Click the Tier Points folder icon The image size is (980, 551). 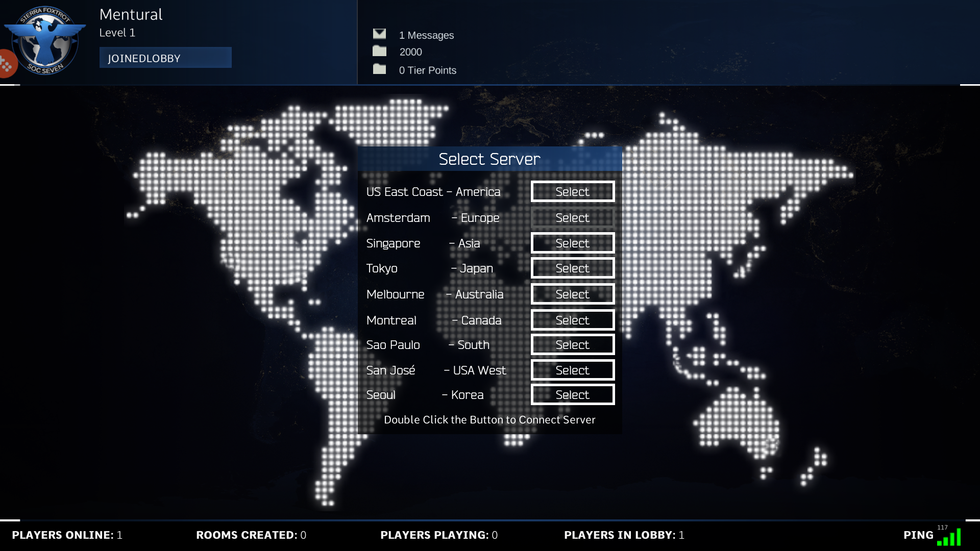pyautogui.click(x=379, y=69)
